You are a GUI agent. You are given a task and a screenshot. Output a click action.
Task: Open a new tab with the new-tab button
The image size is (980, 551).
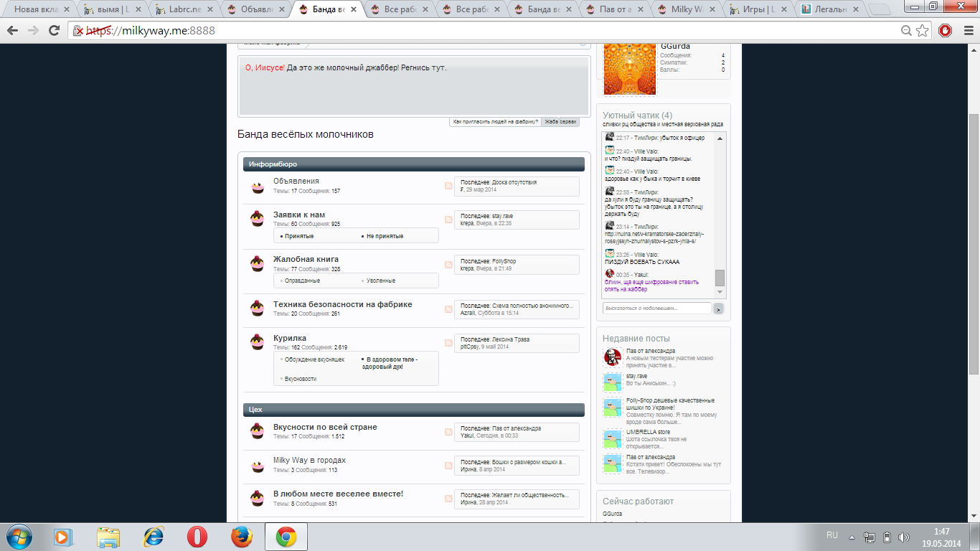click(880, 10)
